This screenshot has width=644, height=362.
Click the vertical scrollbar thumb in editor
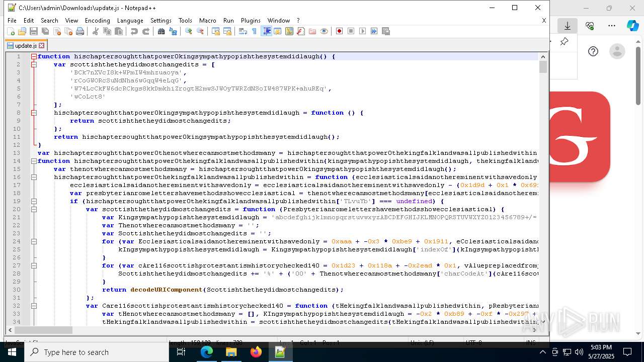tap(543, 67)
